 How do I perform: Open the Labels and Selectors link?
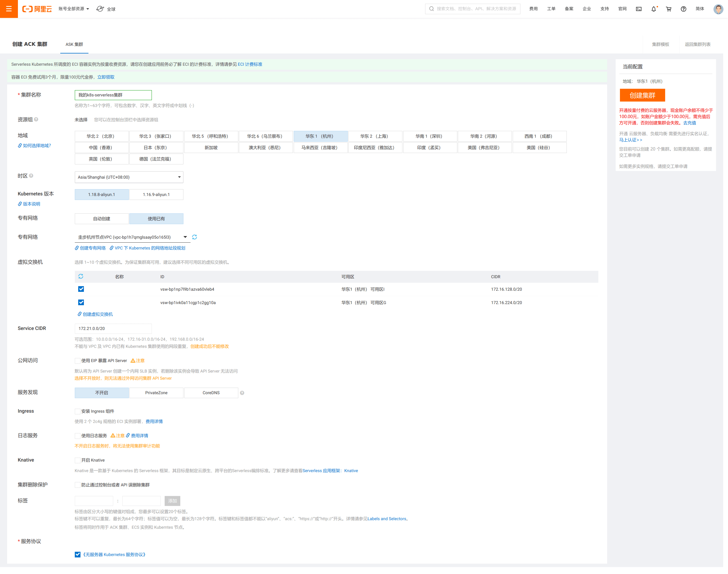[x=387, y=519]
